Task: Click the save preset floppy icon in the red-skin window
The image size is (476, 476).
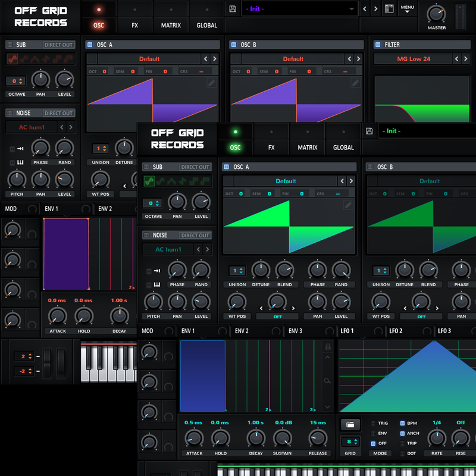Action: click(233, 9)
